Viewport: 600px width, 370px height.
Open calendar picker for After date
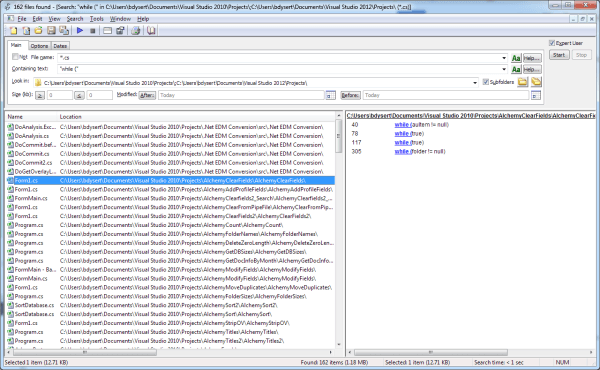(331, 95)
